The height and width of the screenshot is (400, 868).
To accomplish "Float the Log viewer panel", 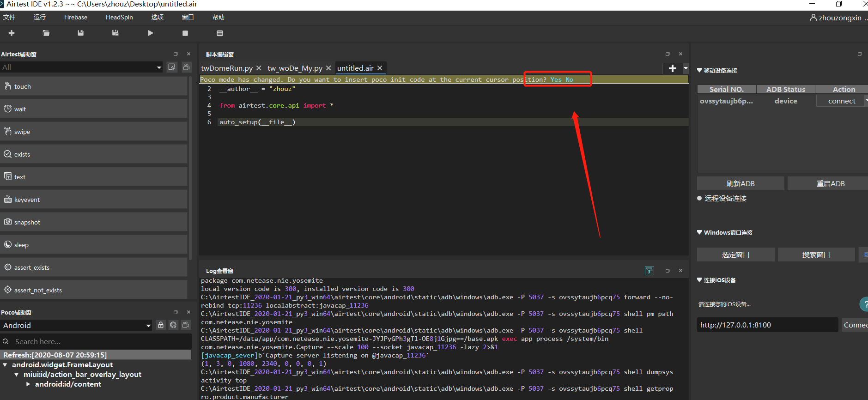I will point(668,271).
